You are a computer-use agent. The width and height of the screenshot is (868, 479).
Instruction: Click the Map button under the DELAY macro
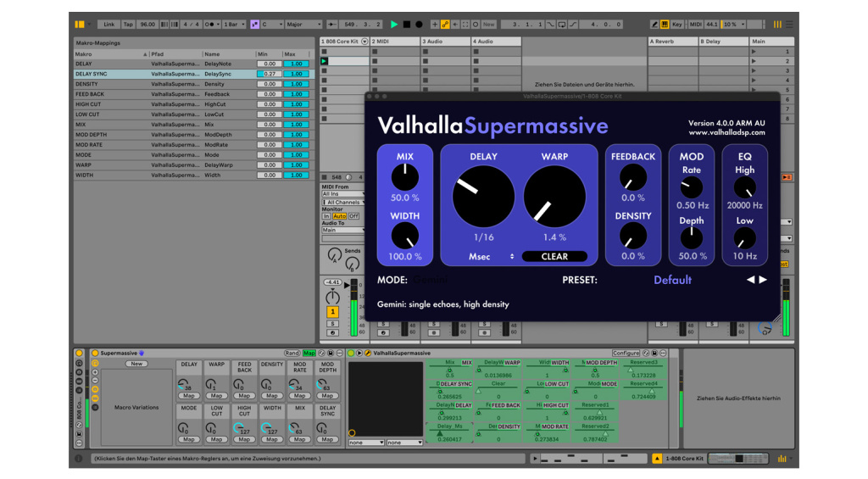point(189,396)
